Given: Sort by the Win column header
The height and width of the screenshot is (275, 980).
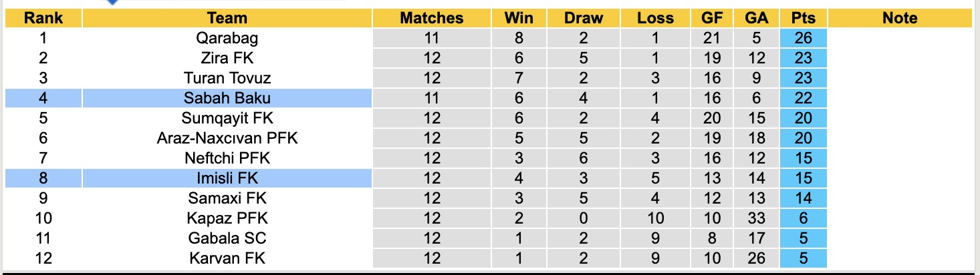Looking at the screenshot, I should (518, 18).
